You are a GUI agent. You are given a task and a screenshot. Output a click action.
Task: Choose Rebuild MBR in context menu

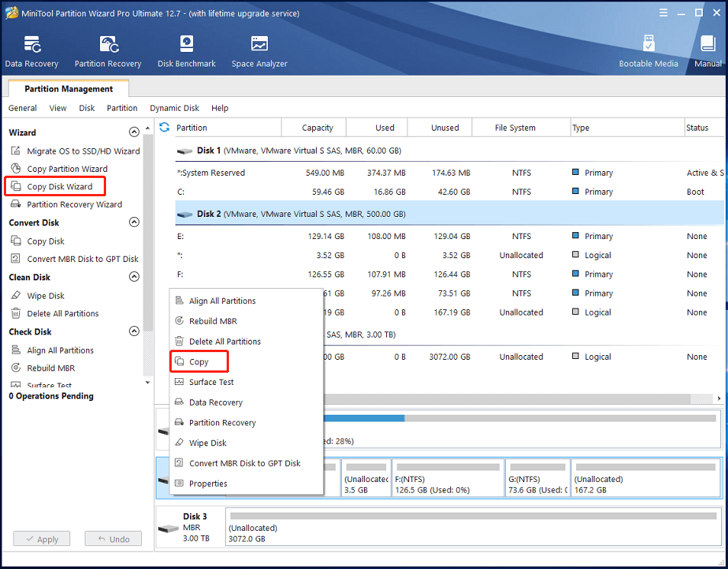pyautogui.click(x=246, y=322)
